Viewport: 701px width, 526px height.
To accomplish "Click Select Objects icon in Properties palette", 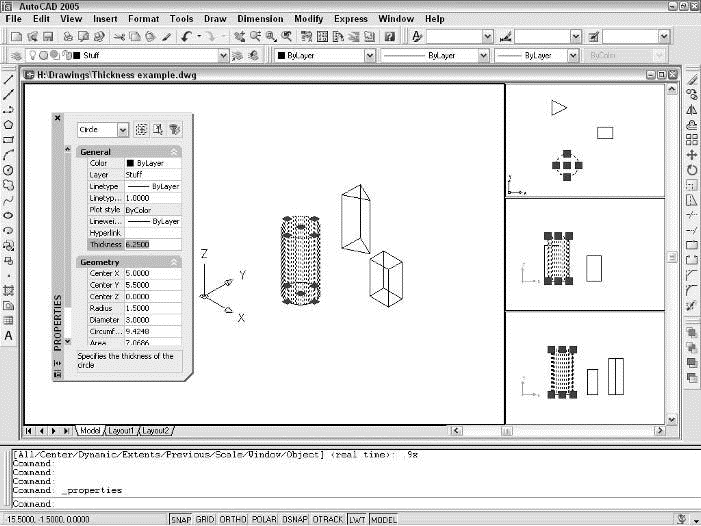I will [x=158, y=130].
